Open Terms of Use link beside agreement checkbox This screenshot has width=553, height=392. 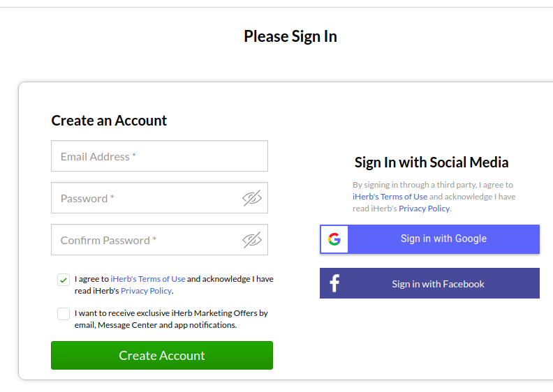click(x=148, y=279)
